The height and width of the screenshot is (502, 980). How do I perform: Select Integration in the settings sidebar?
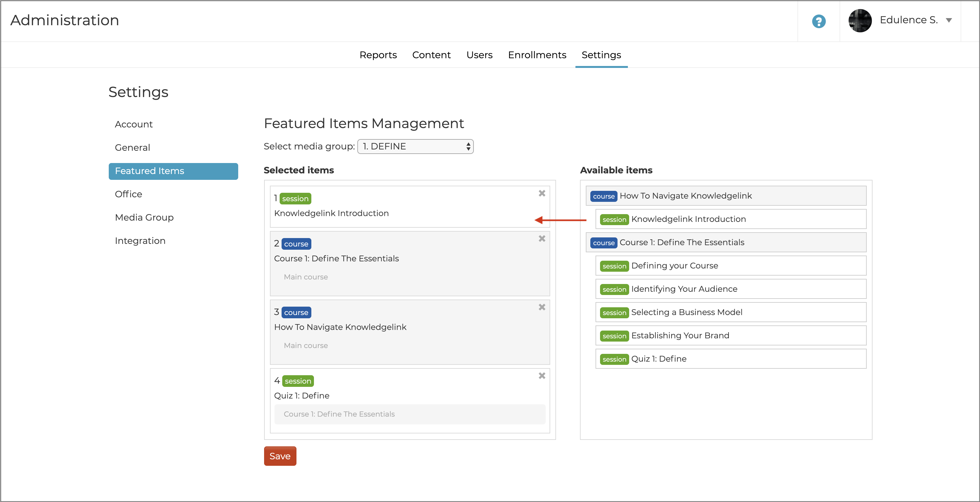[140, 241]
